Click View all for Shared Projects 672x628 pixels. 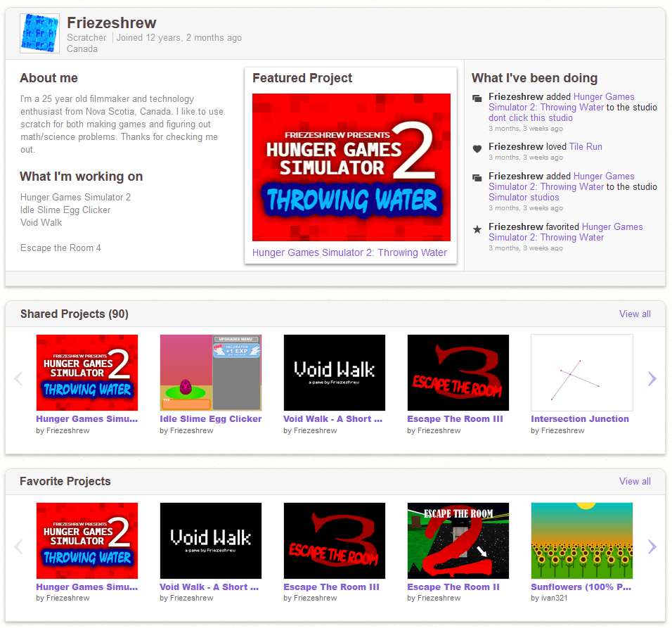coord(635,314)
